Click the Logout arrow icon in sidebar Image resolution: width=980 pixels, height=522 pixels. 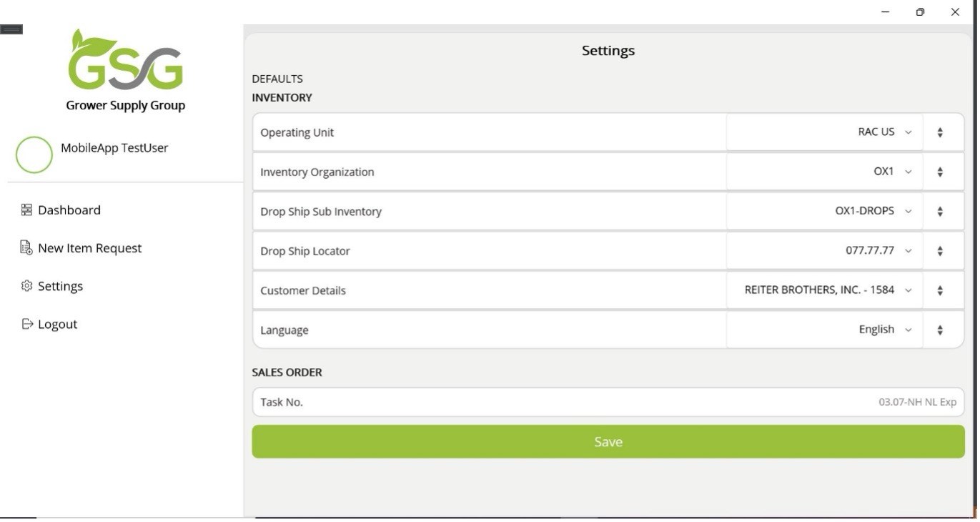coord(27,324)
